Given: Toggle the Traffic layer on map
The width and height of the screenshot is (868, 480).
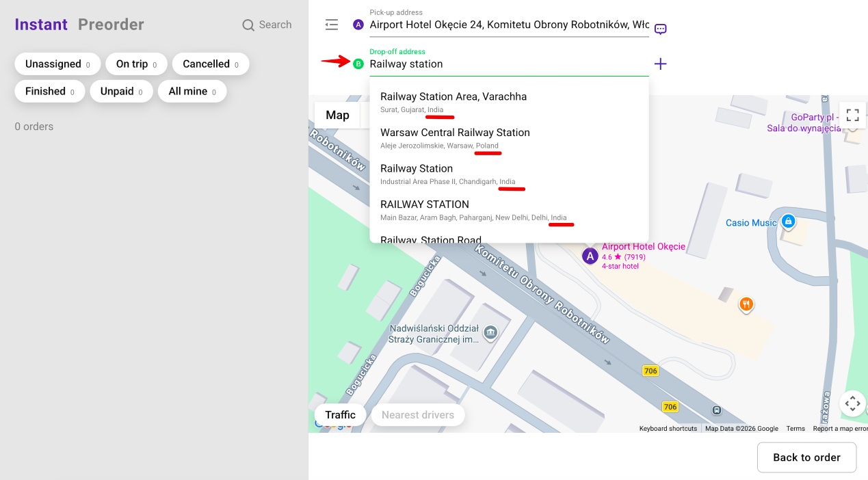Looking at the screenshot, I should [x=340, y=414].
